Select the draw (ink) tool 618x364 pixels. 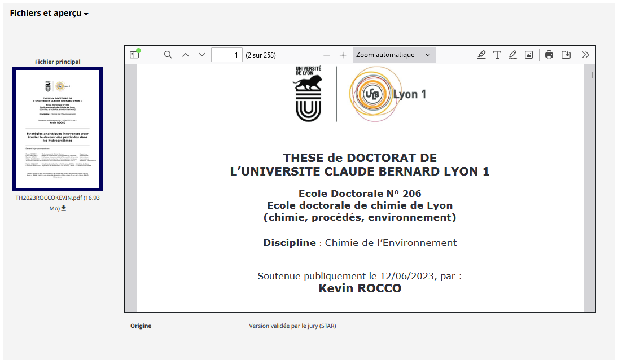click(x=513, y=55)
